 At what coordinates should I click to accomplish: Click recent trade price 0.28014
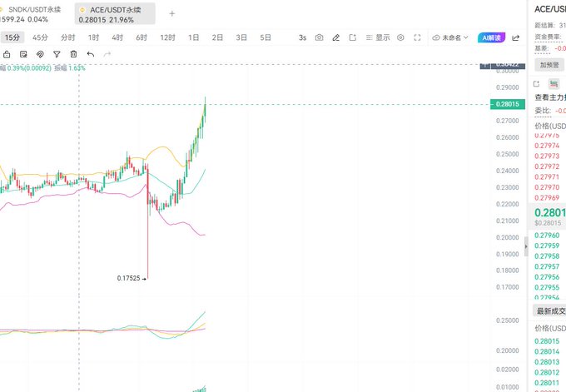[x=547, y=351]
